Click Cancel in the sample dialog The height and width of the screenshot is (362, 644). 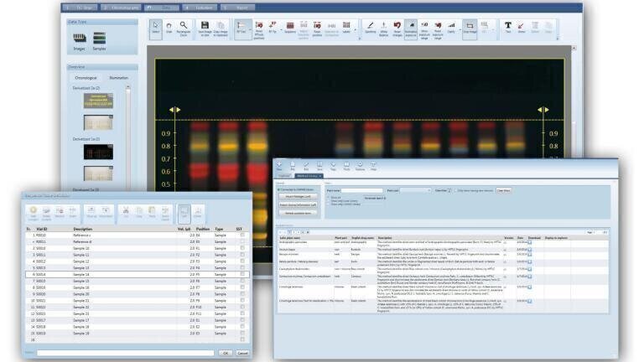point(242,353)
